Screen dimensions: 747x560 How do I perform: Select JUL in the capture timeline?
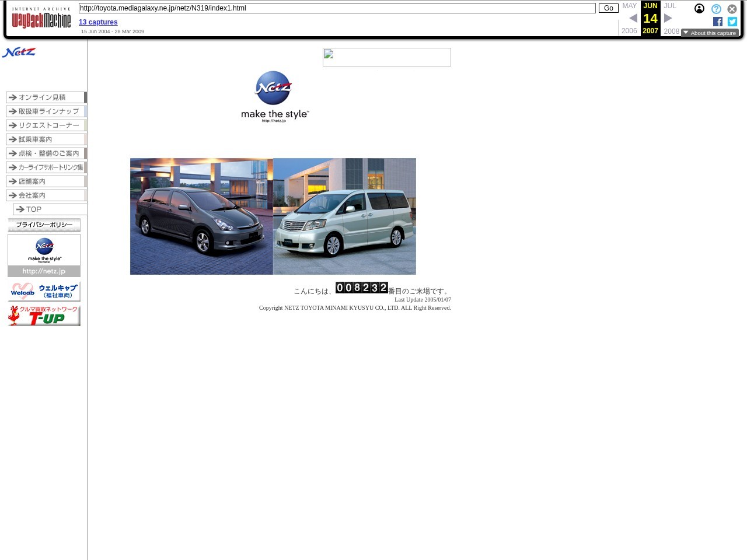click(670, 6)
